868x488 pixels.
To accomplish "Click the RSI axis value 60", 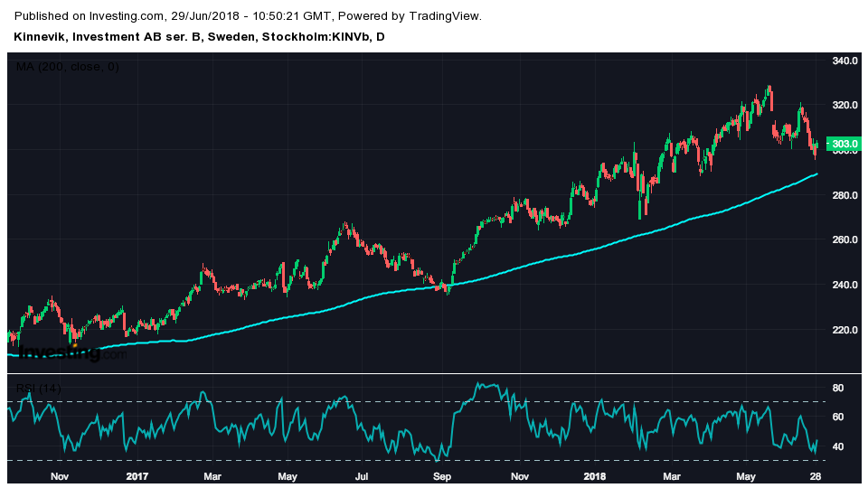I will click(838, 417).
